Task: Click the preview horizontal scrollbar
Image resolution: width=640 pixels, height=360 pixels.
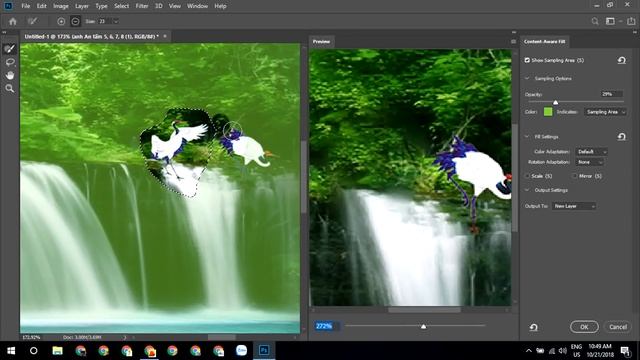Action: (424, 310)
